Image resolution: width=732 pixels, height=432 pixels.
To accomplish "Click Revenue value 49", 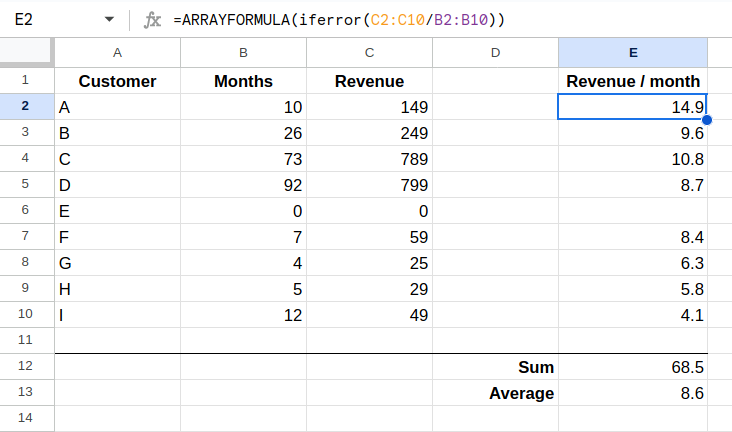I will (x=370, y=315).
